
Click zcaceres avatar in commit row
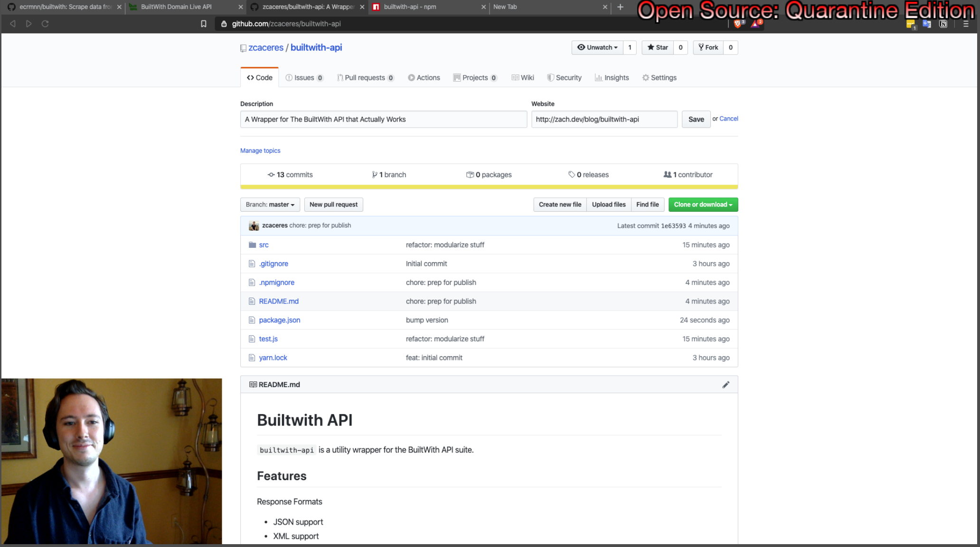(254, 226)
